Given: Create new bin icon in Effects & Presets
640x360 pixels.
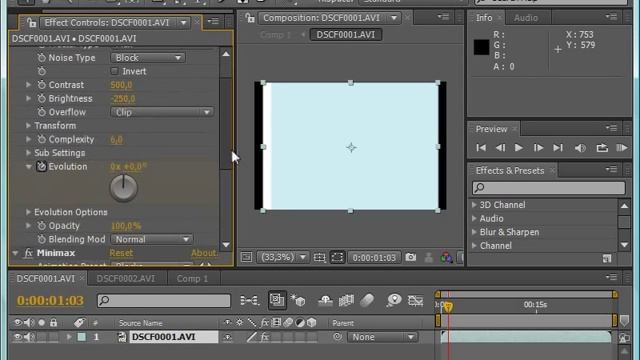Looking at the screenshot, I should 607,259.
